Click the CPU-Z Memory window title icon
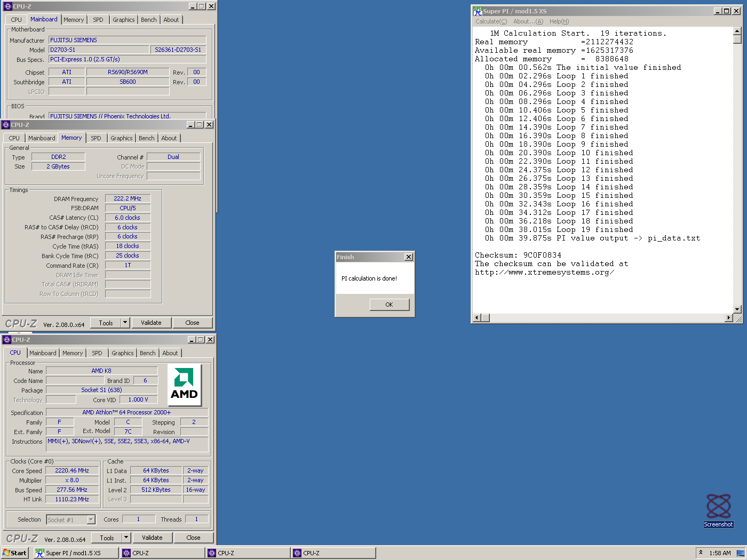 pos(6,125)
